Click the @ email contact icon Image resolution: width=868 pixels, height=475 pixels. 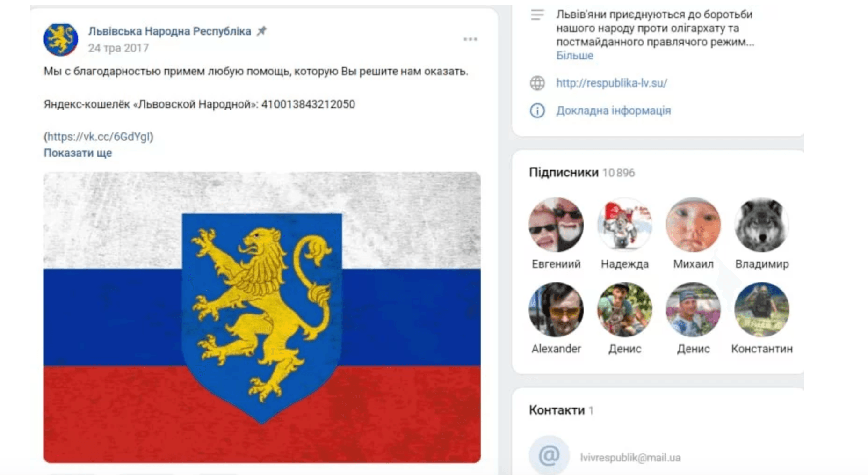click(549, 455)
